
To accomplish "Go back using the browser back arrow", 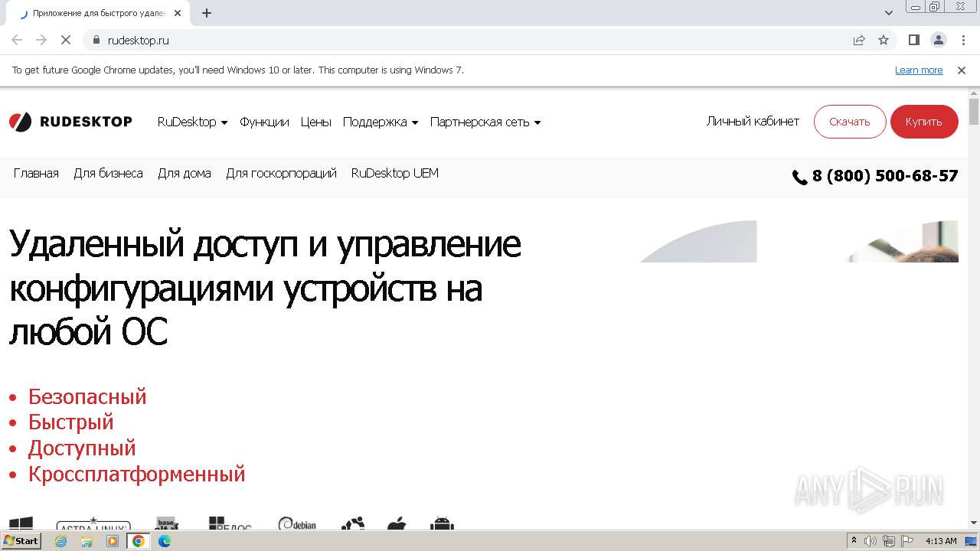I will click(x=17, y=40).
